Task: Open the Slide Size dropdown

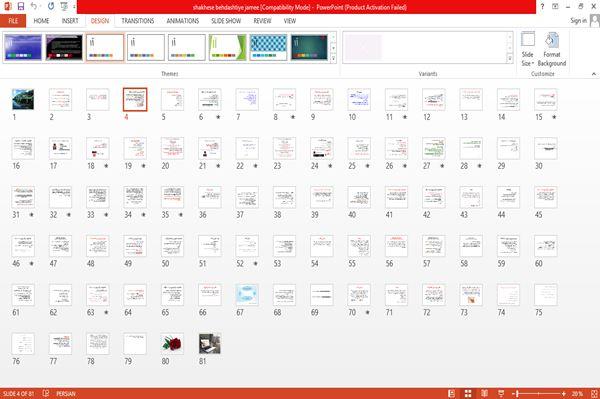Action: [x=528, y=49]
